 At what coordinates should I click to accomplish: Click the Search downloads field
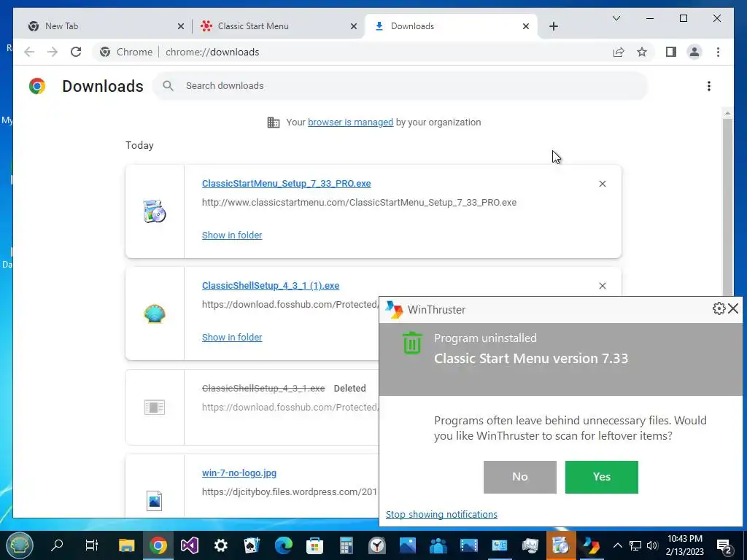pos(400,86)
